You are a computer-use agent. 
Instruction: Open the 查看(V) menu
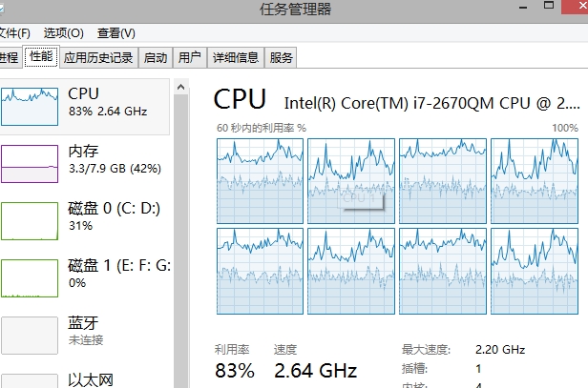pos(115,33)
